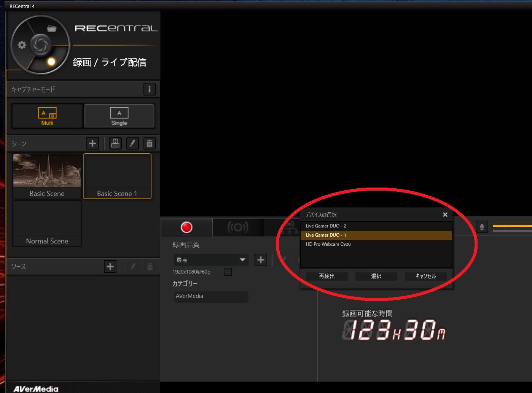Switch to the red record tab

click(186, 227)
